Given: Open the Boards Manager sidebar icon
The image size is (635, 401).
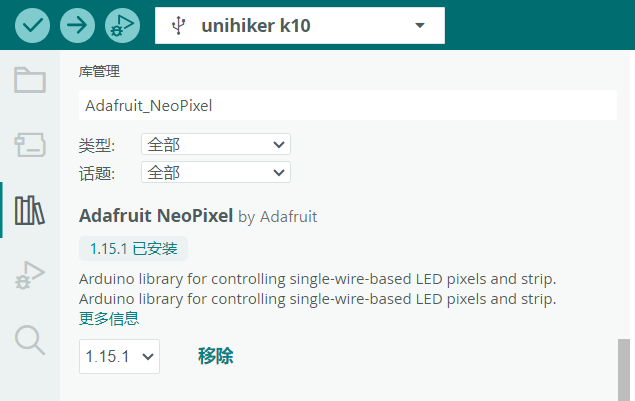Looking at the screenshot, I should 30,145.
